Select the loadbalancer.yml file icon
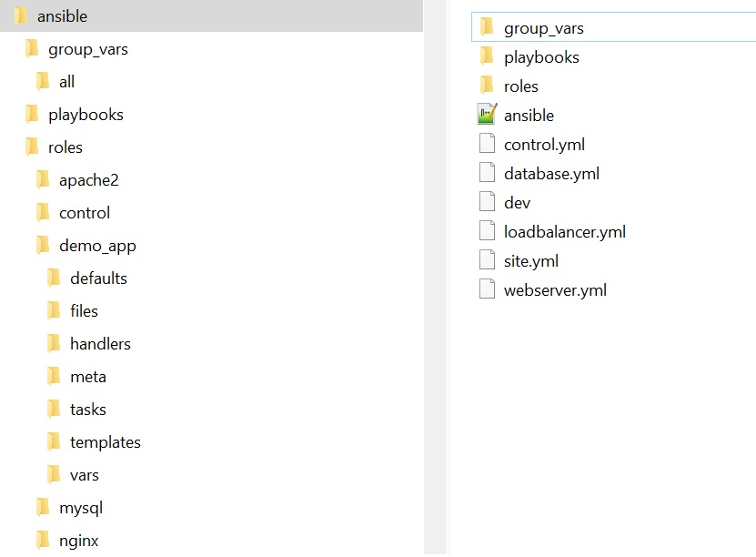 tap(488, 232)
